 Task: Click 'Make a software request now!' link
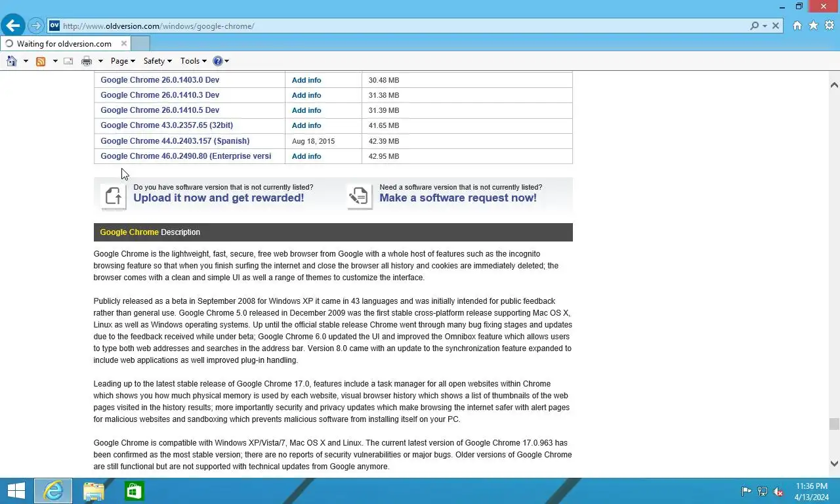[458, 198]
